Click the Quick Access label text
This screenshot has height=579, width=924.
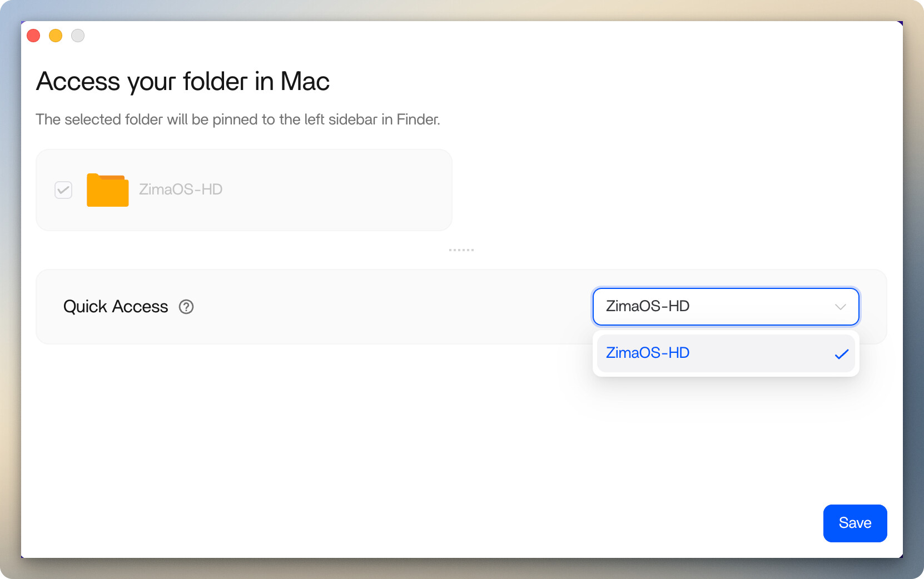pos(116,307)
